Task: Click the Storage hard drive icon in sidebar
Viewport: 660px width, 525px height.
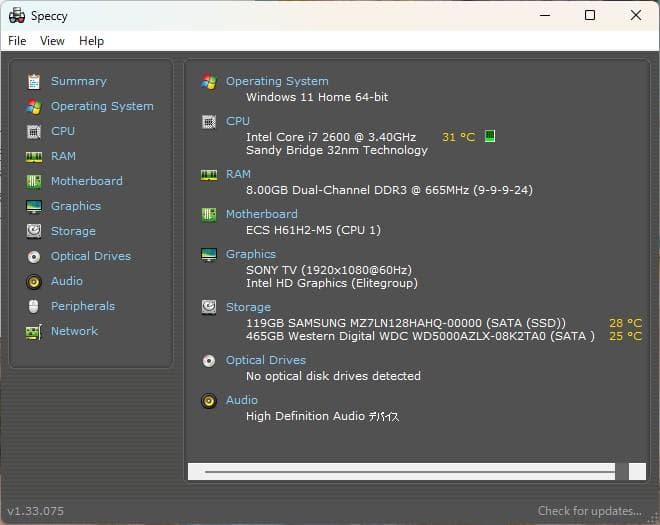Action: (34, 231)
